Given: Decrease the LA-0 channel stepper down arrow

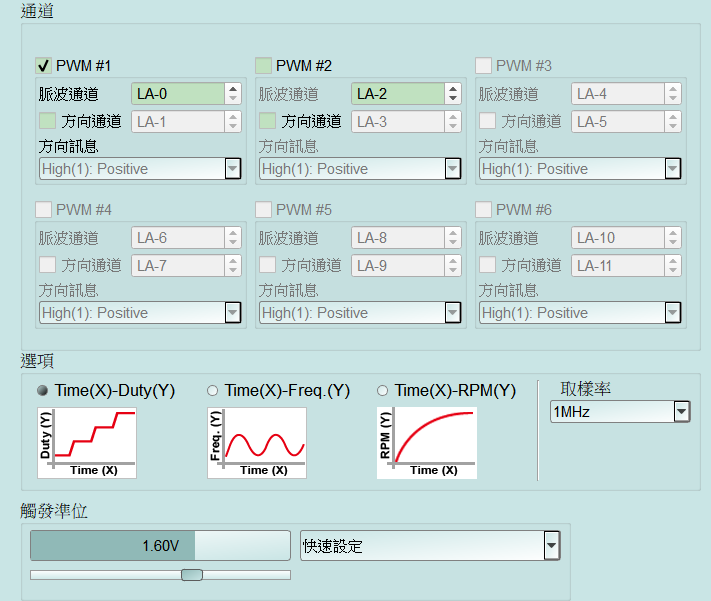Looking at the screenshot, I should [233, 98].
